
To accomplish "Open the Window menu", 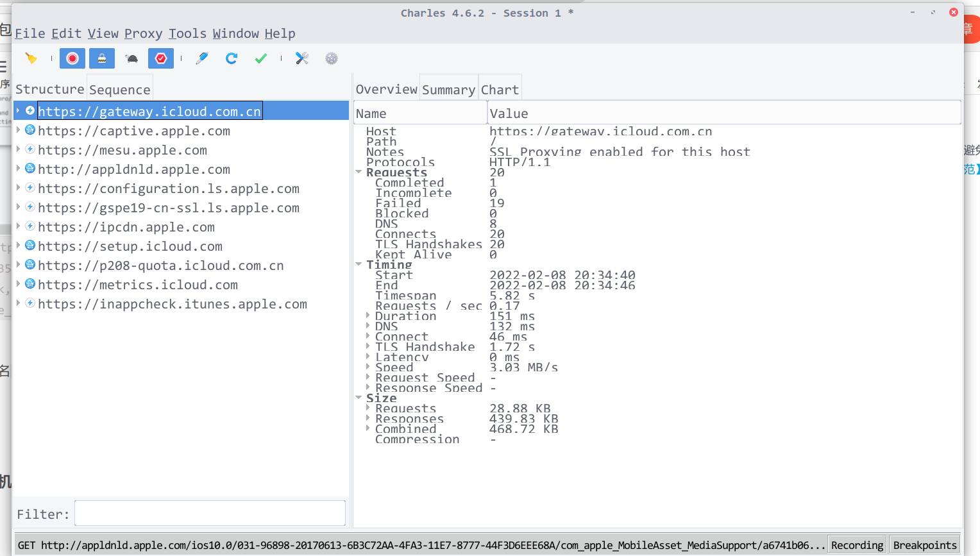I will 236,33.
